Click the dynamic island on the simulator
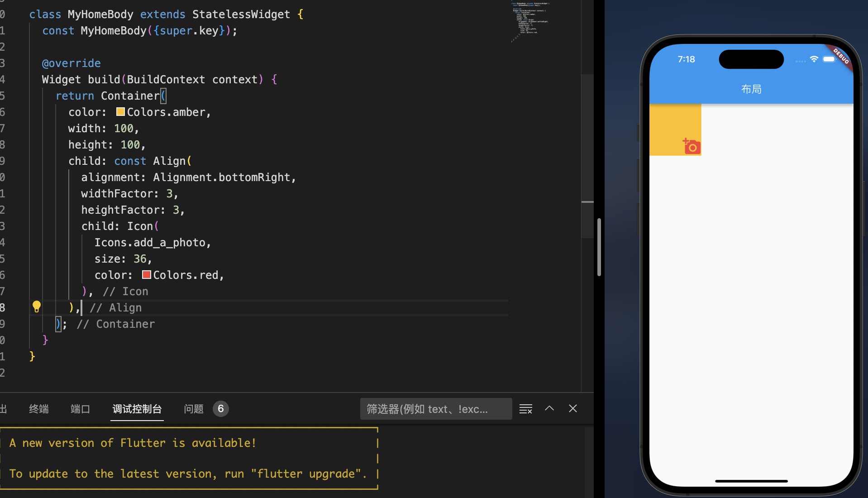Screen dimensions: 868x498 click(x=751, y=59)
